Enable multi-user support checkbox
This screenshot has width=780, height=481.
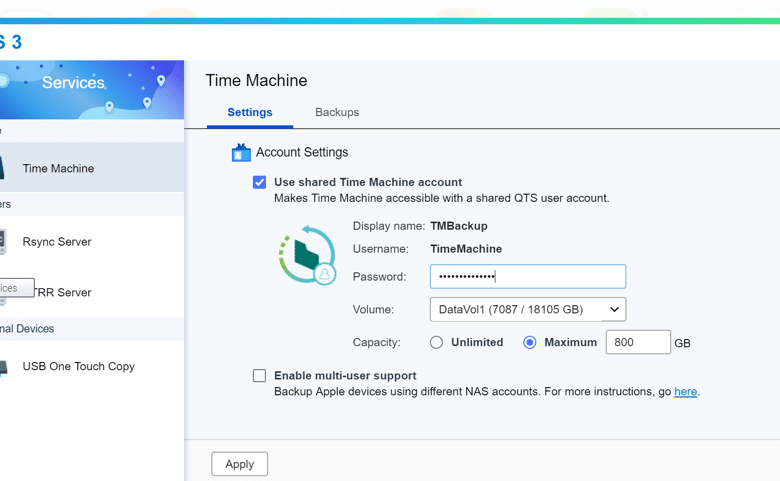pos(259,376)
